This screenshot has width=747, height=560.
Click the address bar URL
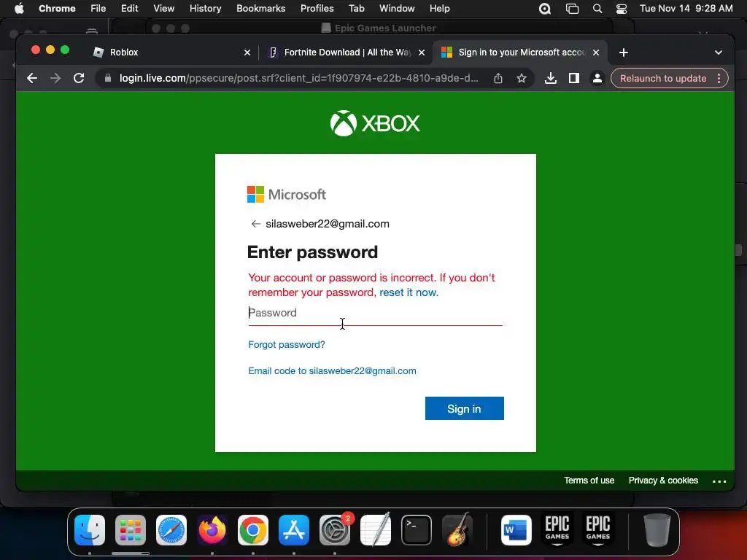tap(298, 78)
